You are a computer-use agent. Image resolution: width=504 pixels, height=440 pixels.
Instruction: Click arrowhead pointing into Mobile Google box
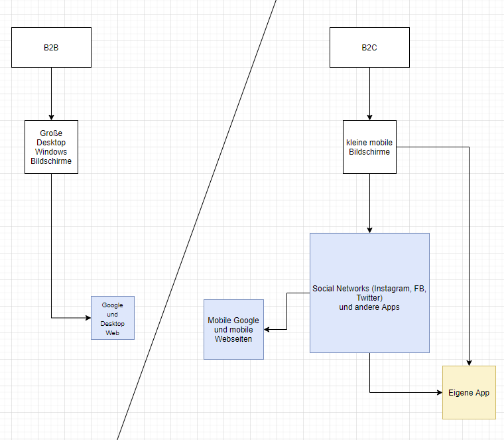point(268,329)
